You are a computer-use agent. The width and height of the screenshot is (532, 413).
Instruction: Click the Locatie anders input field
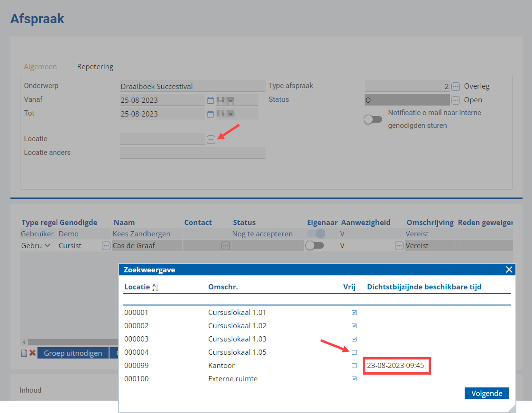pos(193,153)
